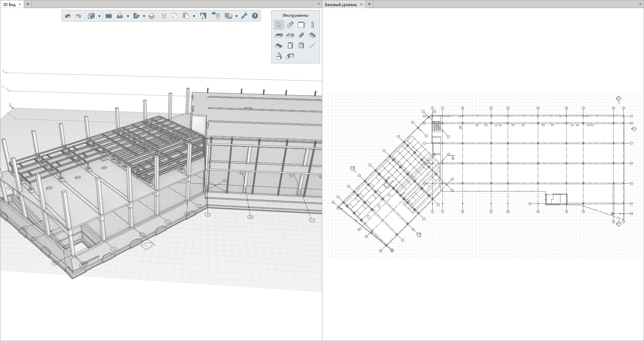
Task: Expand dropdown arrow beside 3D cube icon
Action: 99,16
